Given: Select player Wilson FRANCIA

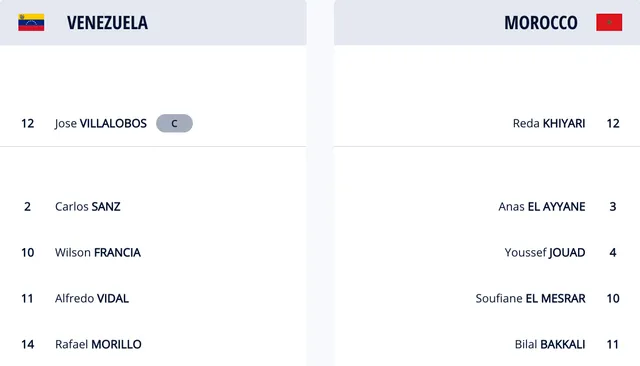Looking at the screenshot, I should (98, 253).
